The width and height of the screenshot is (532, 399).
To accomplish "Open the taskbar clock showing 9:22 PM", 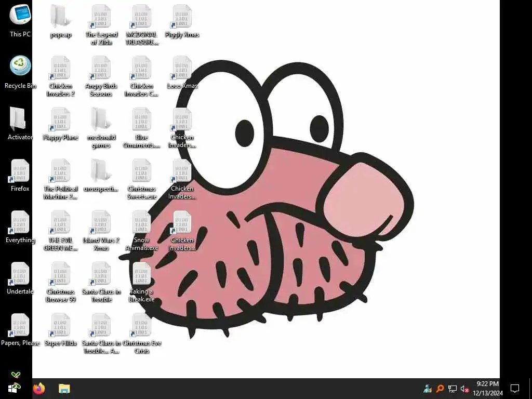I will (487, 389).
